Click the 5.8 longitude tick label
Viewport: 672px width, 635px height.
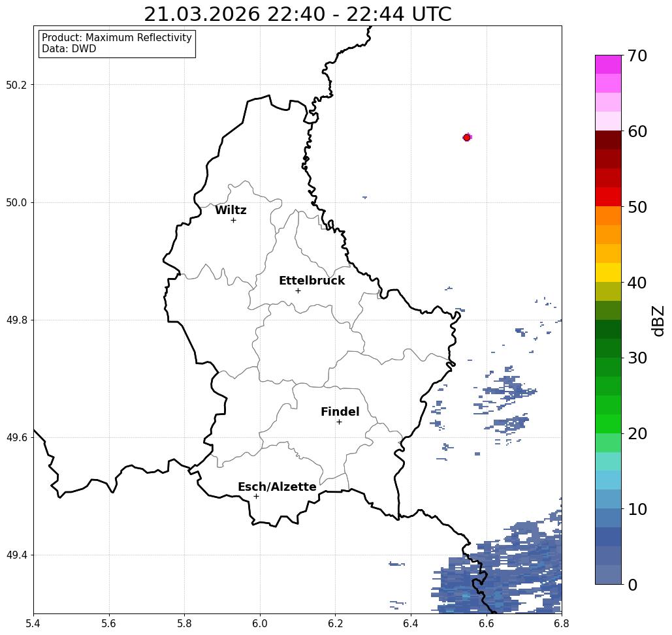tap(184, 624)
